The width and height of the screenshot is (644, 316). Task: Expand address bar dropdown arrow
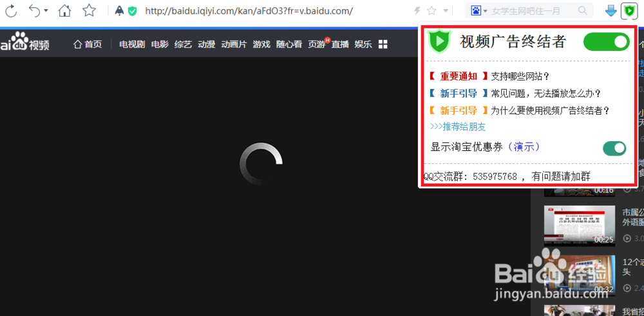click(x=446, y=11)
